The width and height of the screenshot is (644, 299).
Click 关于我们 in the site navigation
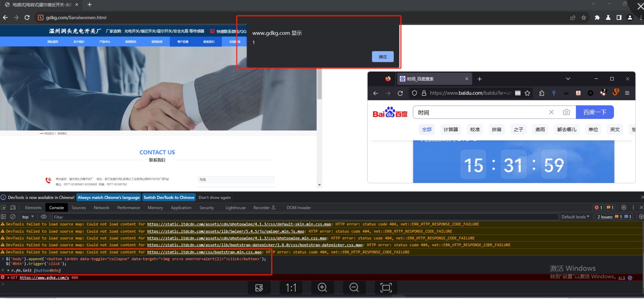click(79, 42)
